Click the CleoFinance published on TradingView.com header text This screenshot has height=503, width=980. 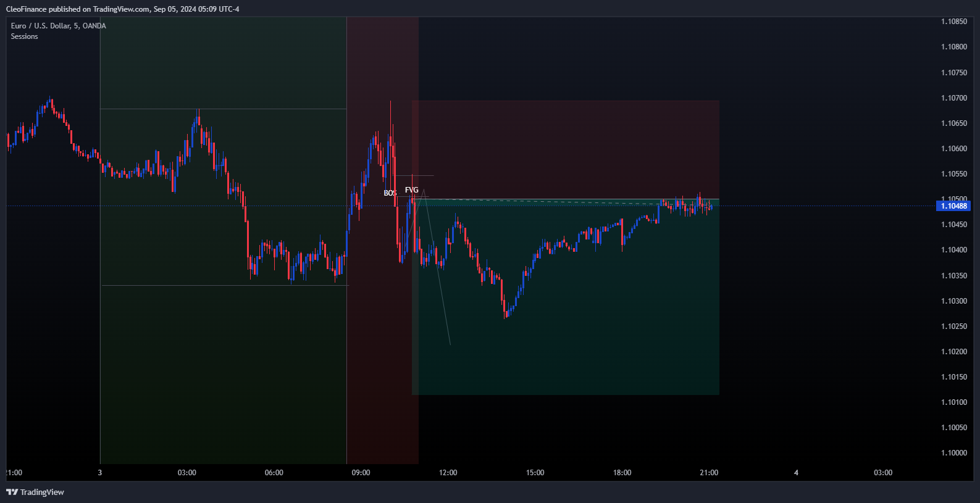122,9
